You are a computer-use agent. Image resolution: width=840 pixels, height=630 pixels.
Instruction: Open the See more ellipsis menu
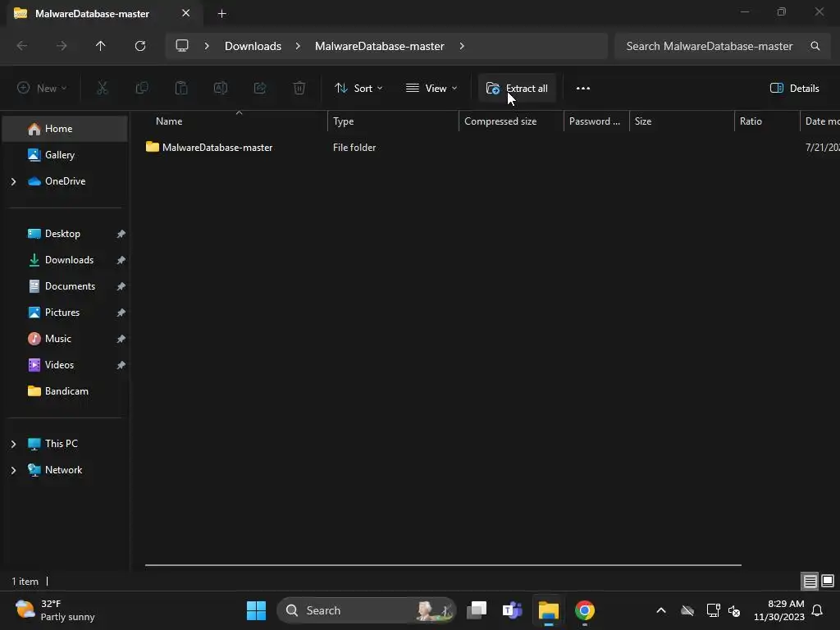tap(583, 89)
